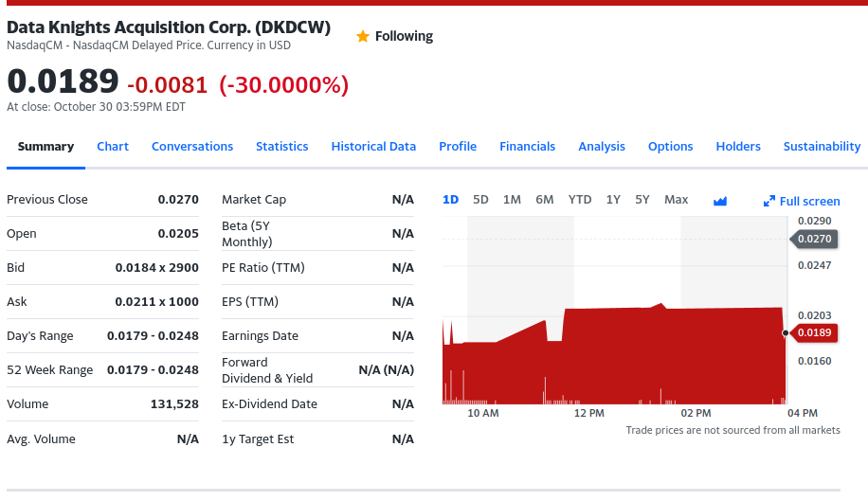Select the 1Y chart range
Viewport: 868px width, 501px height.
[613, 200]
